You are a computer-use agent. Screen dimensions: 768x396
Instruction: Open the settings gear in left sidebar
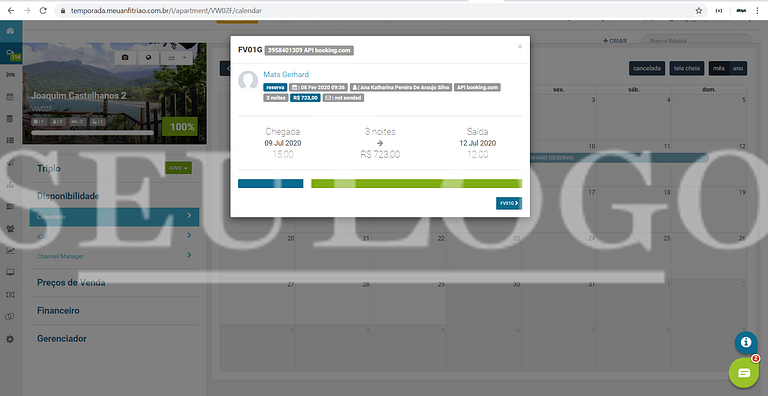tap(10, 339)
